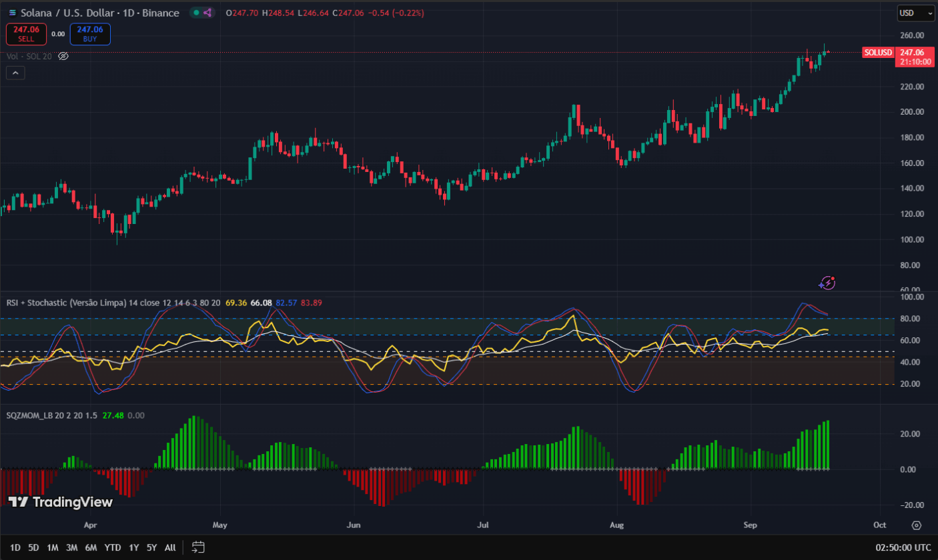This screenshot has height=560, width=938.
Task: Select the All time range
Action: (x=170, y=547)
